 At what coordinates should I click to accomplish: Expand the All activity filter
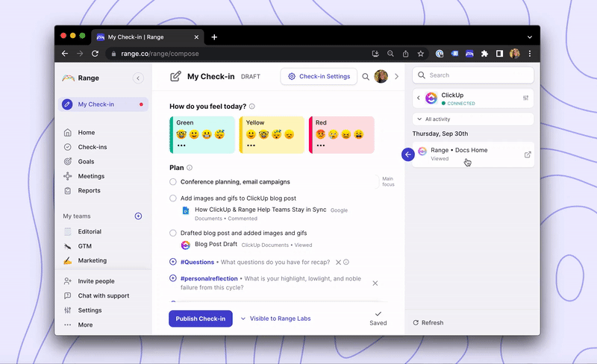coord(473,119)
